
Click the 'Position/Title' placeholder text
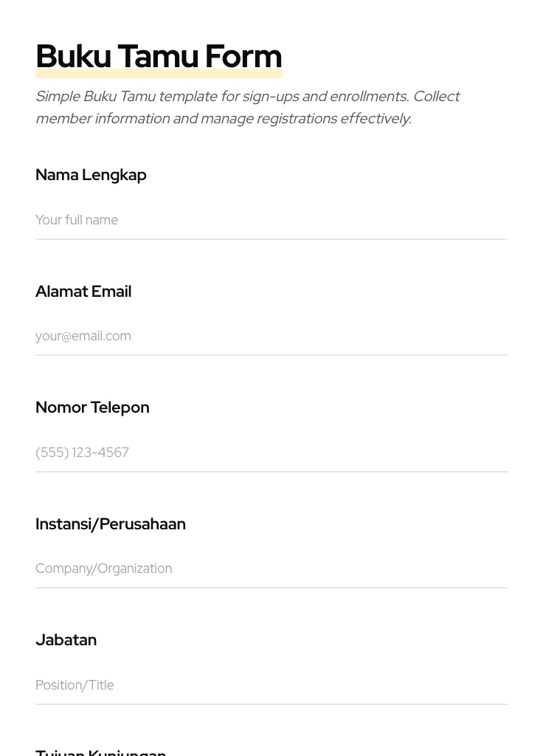tap(75, 685)
